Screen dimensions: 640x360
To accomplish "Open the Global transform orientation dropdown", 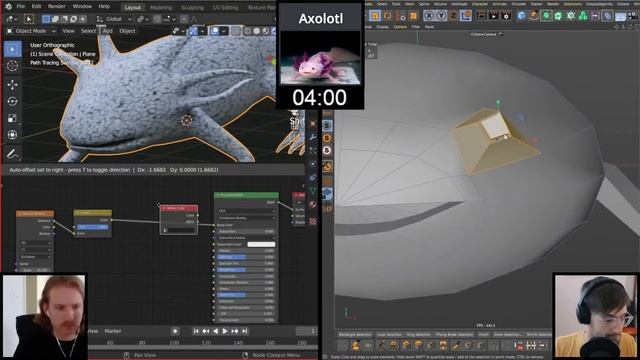I will pos(114,19).
